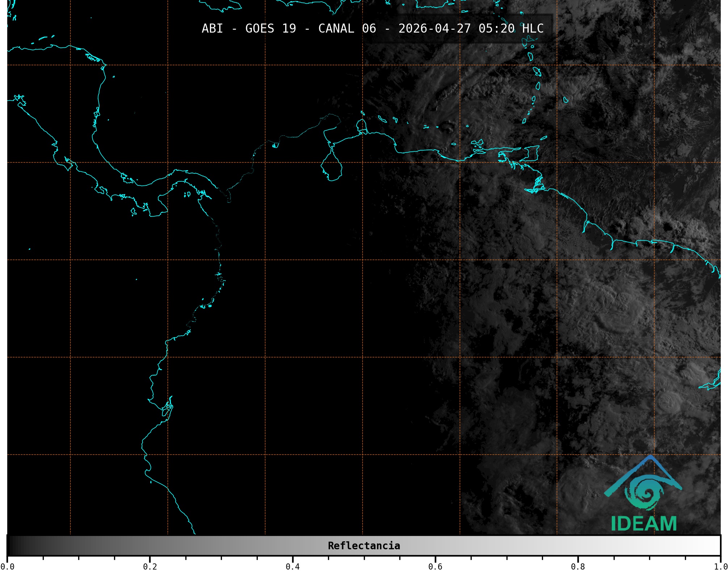
Task: Click the 0.6 tick label on the colorbar
Action: click(435, 567)
